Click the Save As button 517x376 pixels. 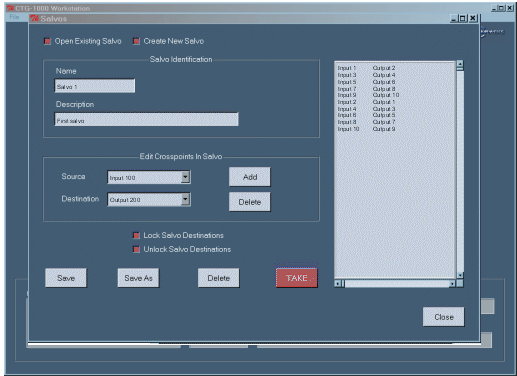tap(138, 278)
